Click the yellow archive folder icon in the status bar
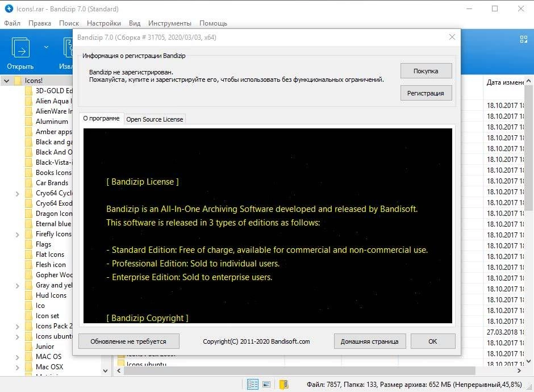Screen dimensions: 534x392 pyautogui.click(x=283, y=385)
